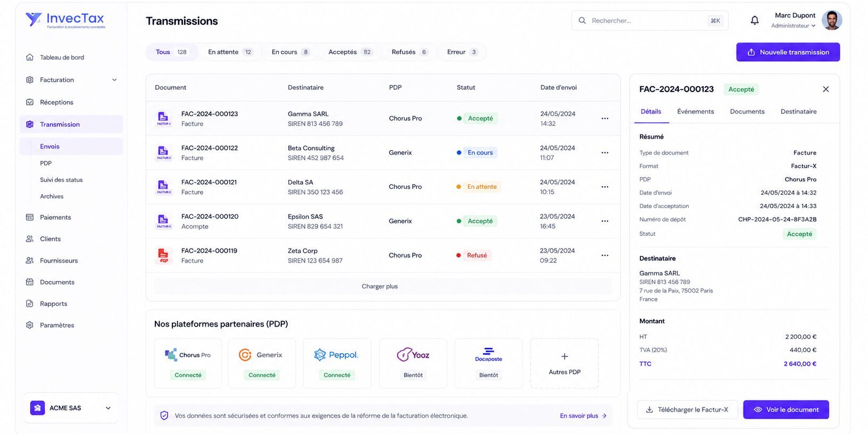
Task: Open the notifications bell
Action: coord(754,20)
